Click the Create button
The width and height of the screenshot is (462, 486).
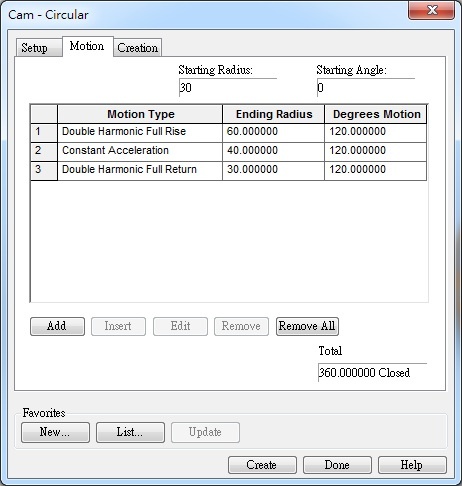(x=262, y=465)
